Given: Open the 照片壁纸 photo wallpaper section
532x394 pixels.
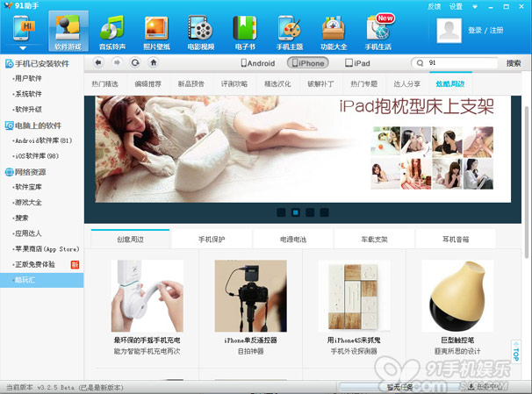Looking at the screenshot, I should pyautogui.click(x=157, y=32).
